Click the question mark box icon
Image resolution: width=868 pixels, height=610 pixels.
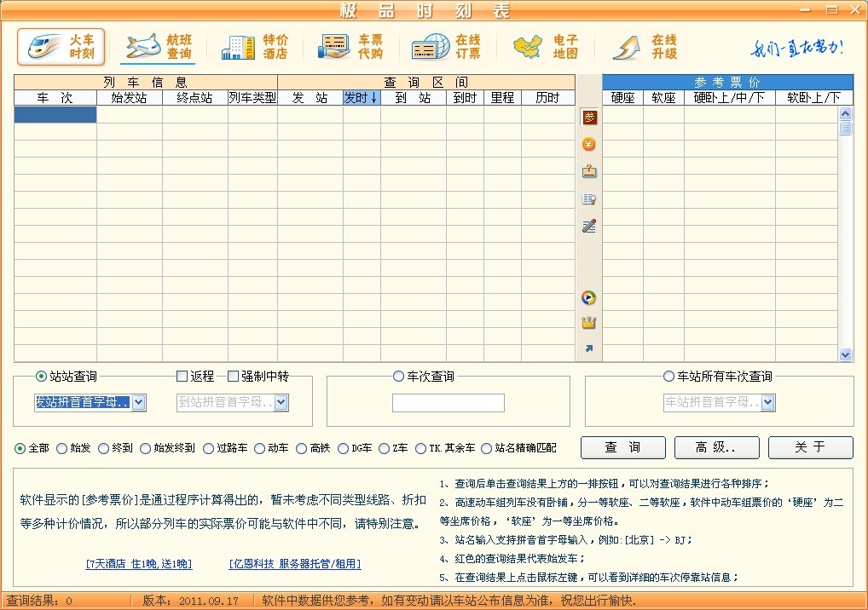click(x=589, y=171)
